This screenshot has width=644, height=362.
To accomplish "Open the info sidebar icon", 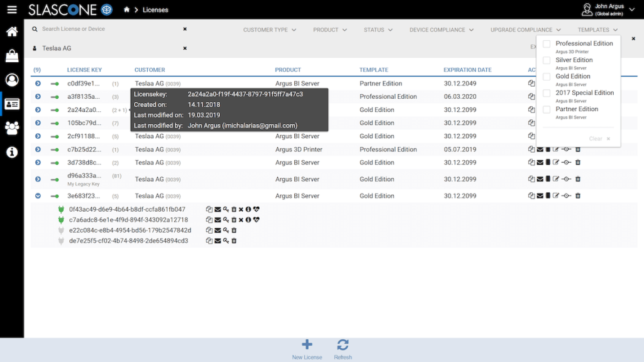I will pos(11,152).
